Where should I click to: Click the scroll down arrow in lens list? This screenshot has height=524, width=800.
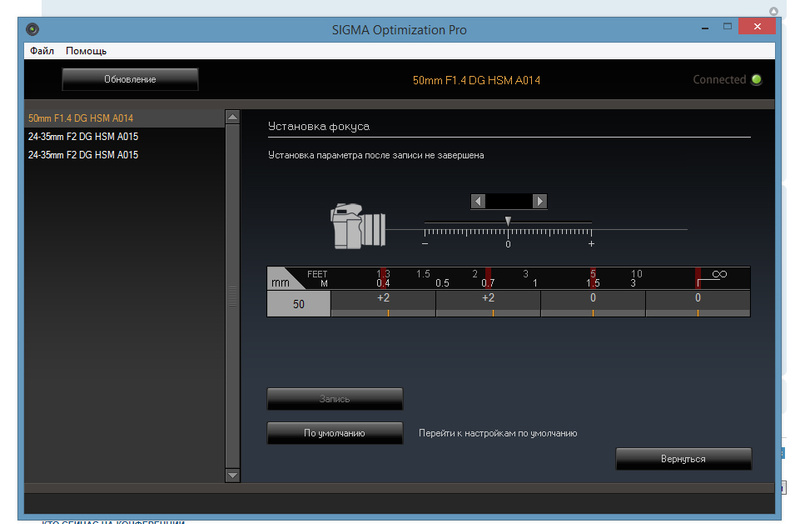click(233, 475)
